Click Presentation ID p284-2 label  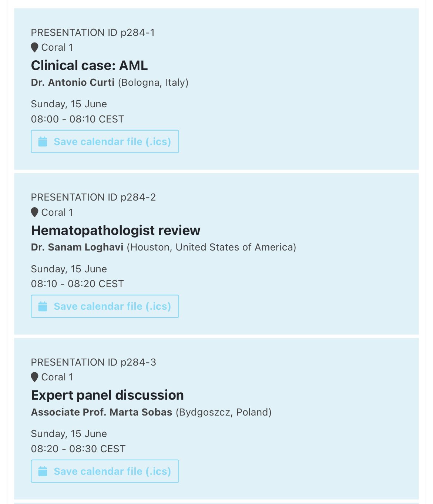pos(94,197)
